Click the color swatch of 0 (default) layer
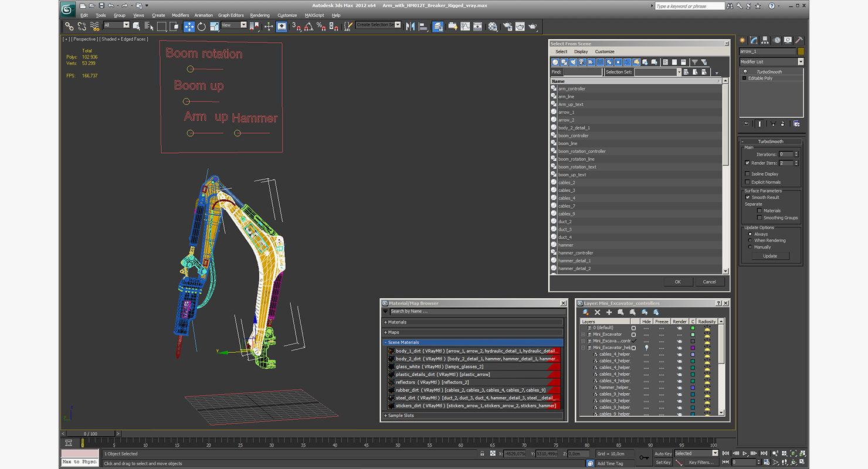This screenshot has width=868, height=469. (x=693, y=328)
